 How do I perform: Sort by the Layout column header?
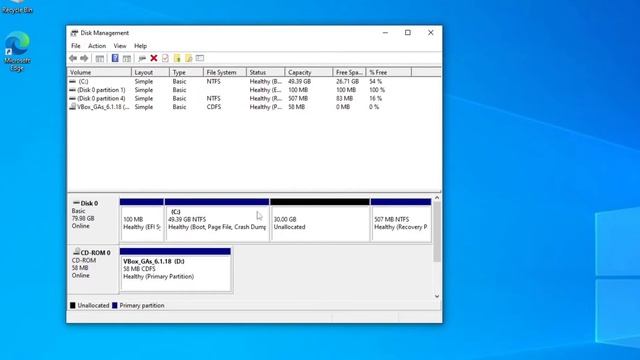(150, 72)
